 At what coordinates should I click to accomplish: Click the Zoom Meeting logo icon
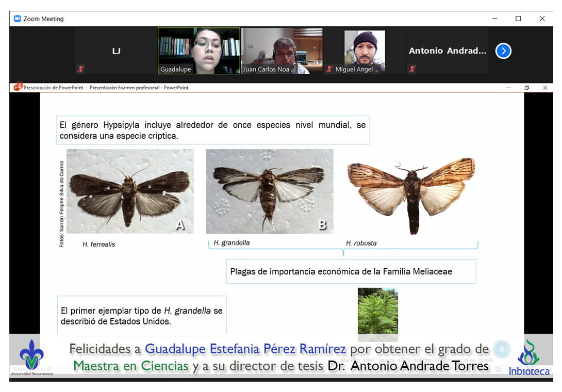pyautogui.click(x=17, y=19)
